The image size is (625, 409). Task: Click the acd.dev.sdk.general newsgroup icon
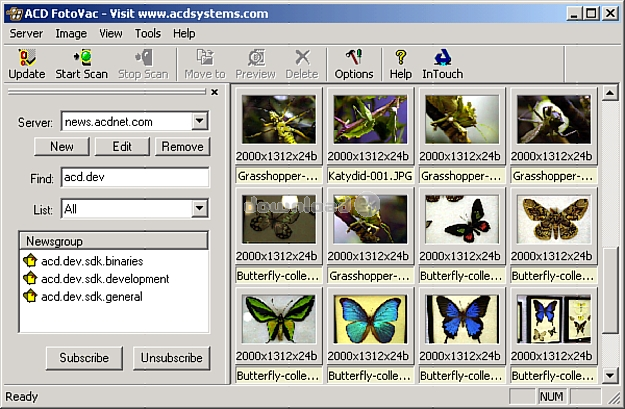30,296
